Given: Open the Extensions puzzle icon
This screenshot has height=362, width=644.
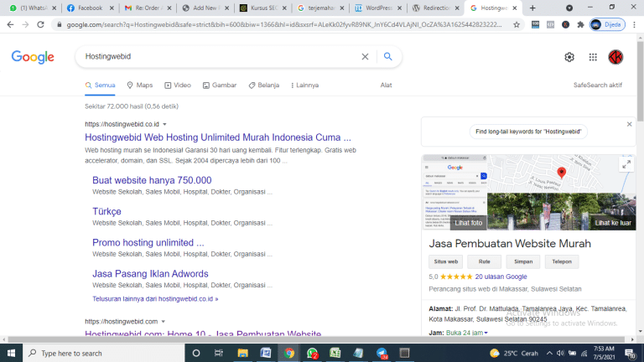Looking at the screenshot, I should point(580,24).
